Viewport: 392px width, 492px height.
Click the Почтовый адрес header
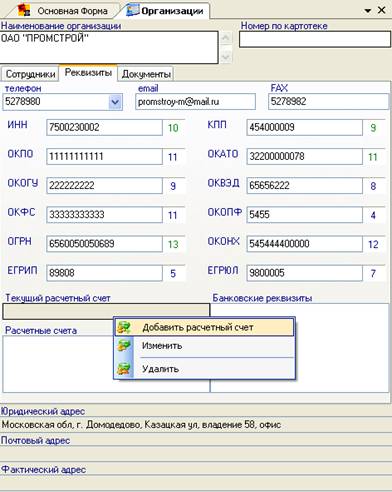[x=36, y=441]
